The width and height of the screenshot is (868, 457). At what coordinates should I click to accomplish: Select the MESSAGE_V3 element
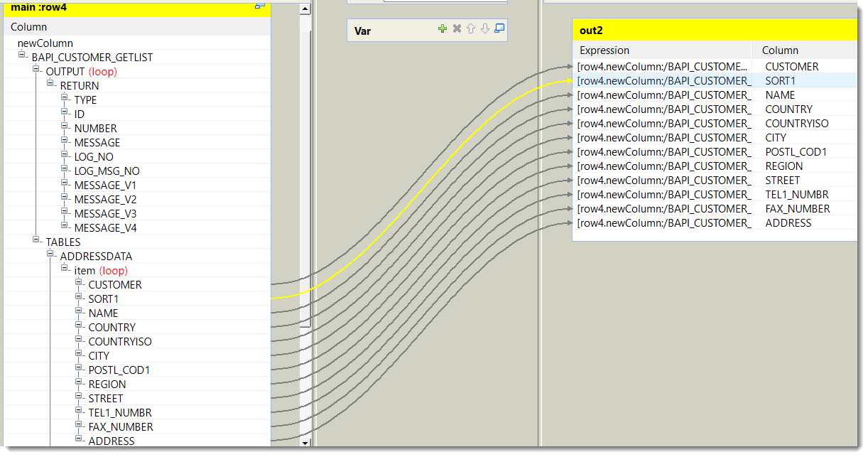(x=105, y=213)
